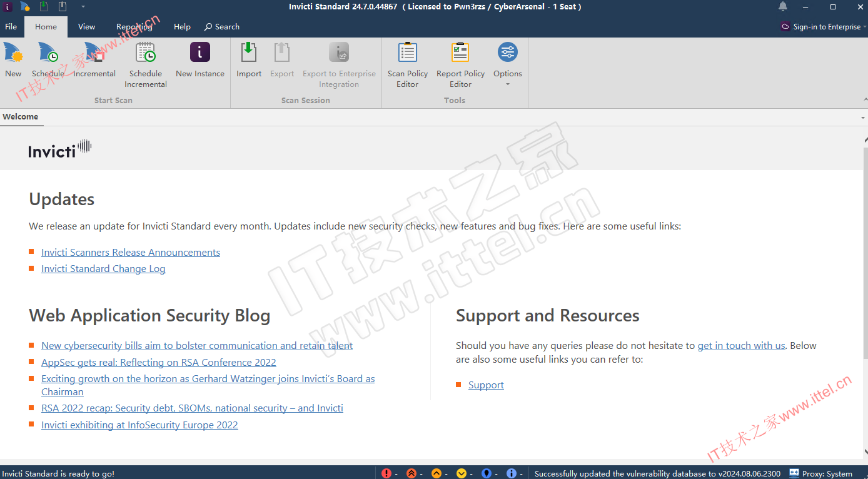Start a New scan from the ribbon
Image resolution: width=868 pixels, height=479 pixels.
[13, 61]
